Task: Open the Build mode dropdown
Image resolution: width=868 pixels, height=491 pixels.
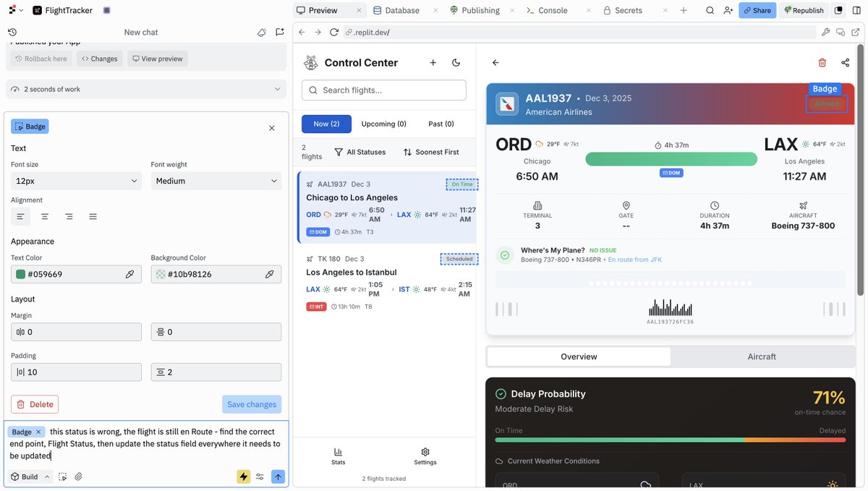Action: [30, 477]
